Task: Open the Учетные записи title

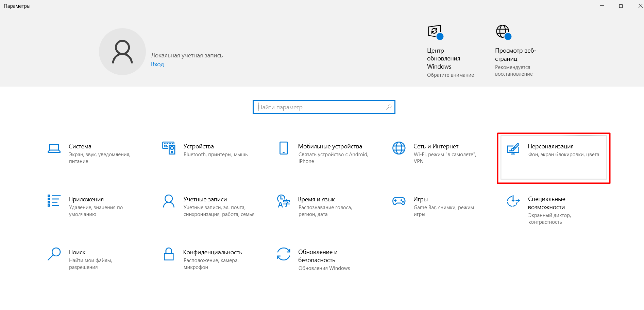Action: [205, 199]
